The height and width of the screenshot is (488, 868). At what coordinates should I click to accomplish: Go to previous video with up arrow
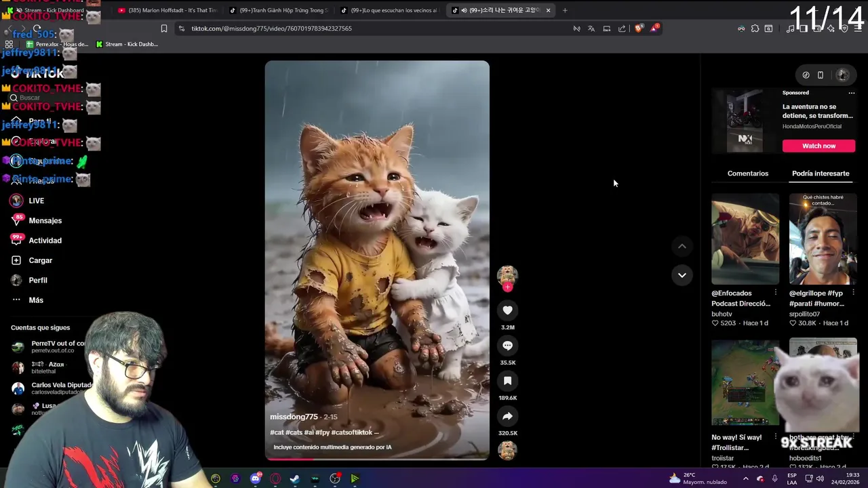(682, 247)
